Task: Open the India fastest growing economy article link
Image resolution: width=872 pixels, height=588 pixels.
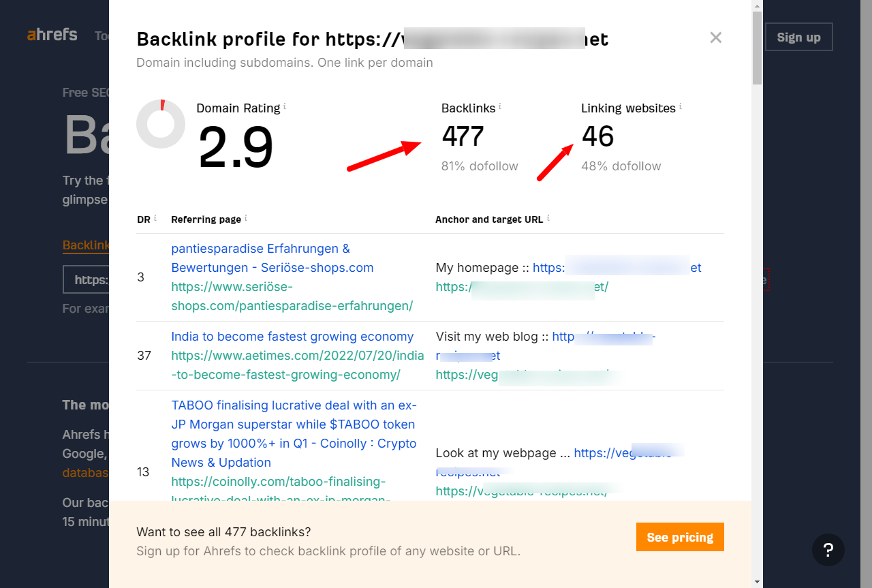Action: click(292, 336)
